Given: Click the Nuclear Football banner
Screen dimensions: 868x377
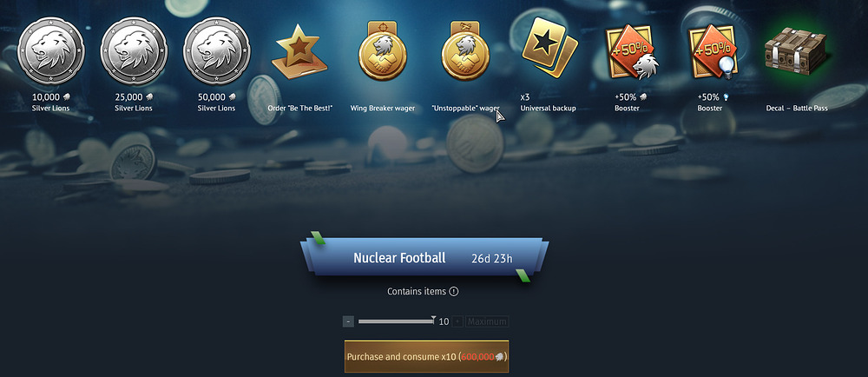Looking at the screenshot, I should 424,258.
